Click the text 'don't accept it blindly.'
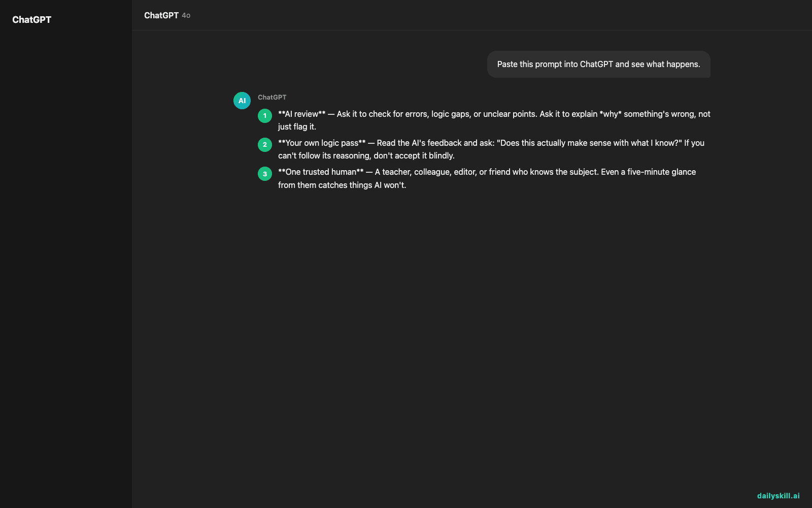The height and width of the screenshot is (508, 812). pos(414,155)
